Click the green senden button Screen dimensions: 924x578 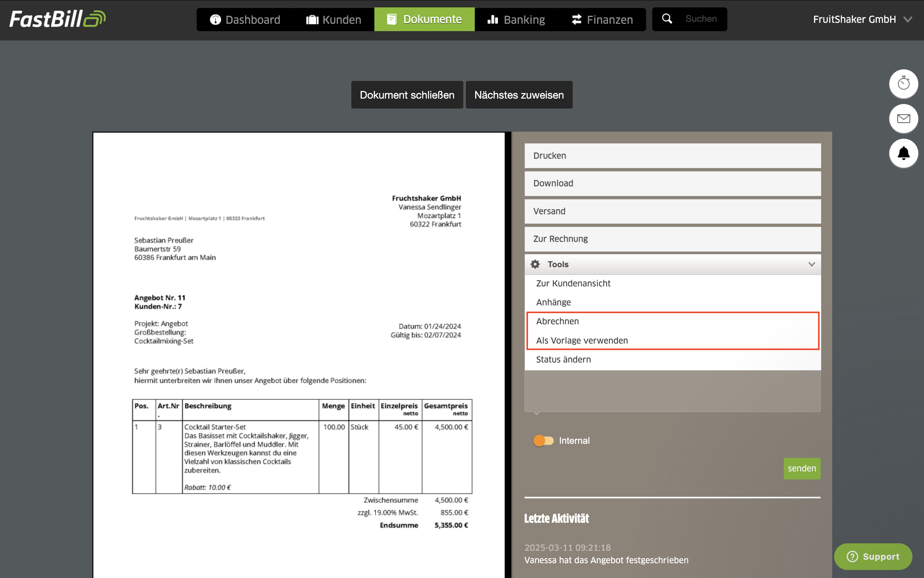[802, 468]
